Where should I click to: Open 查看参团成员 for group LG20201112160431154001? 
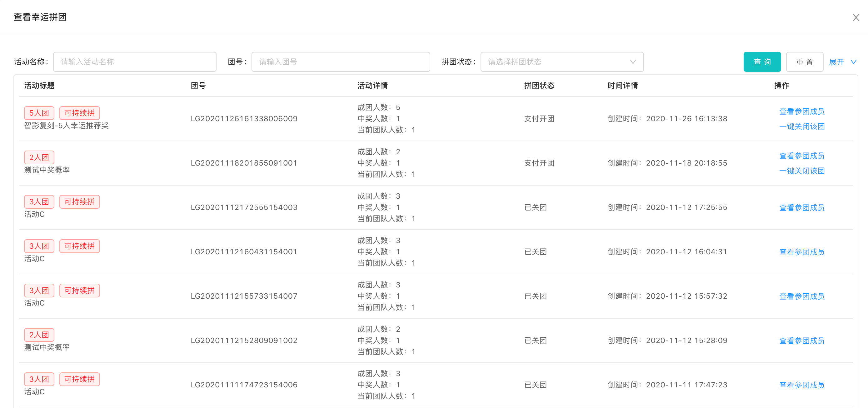[x=802, y=252]
